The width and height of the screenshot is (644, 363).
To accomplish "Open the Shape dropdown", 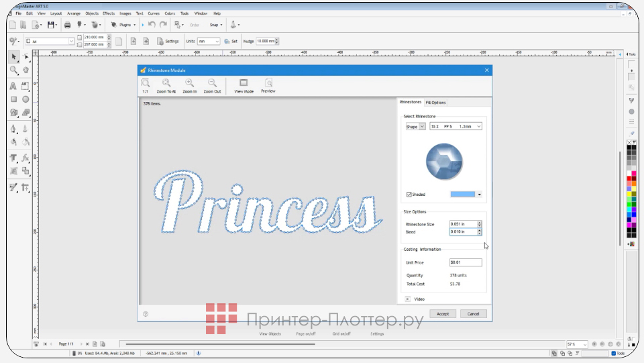I will [415, 126].
